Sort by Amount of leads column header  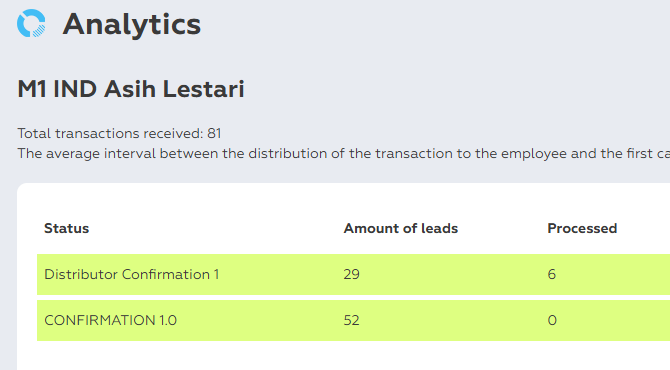coord(401,229)
